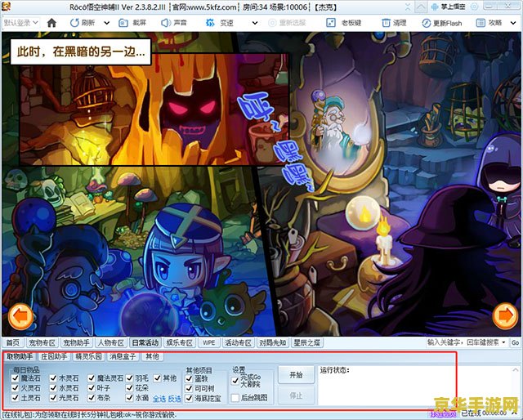Screen dimensions: 523x420
Task: Click the 清理 trash cleanup icon
Action: (386, 23)
